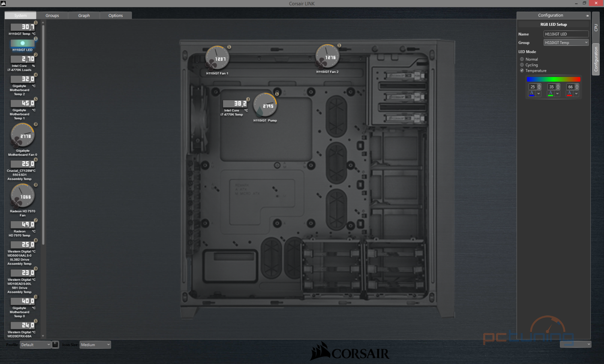This screenshot has width=604, height=364.
Task: Open the vertical CPU side tab
Action: click(596, 27)
